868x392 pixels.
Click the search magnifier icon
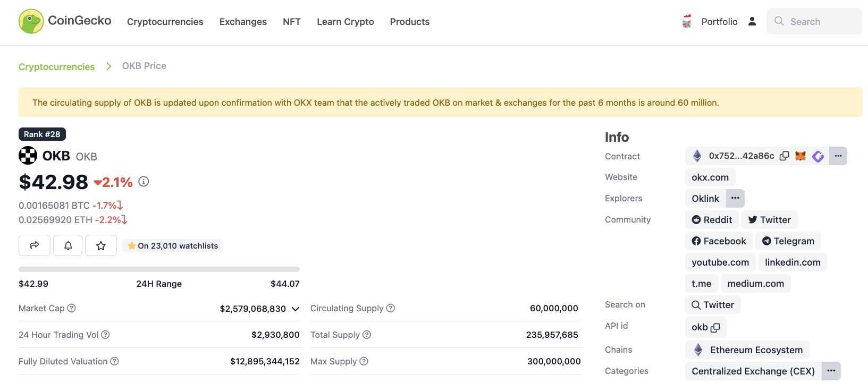pyautogui.click(x=779, y=21)
